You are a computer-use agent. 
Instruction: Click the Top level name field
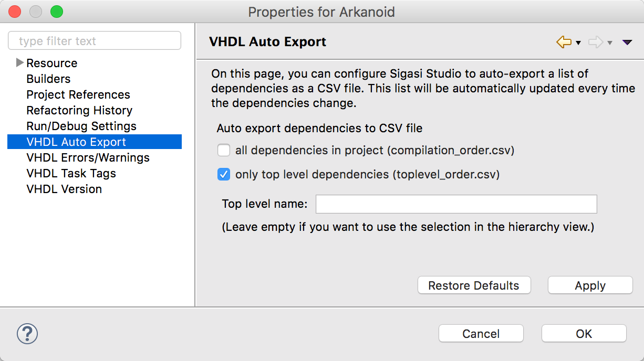(456, 204)
